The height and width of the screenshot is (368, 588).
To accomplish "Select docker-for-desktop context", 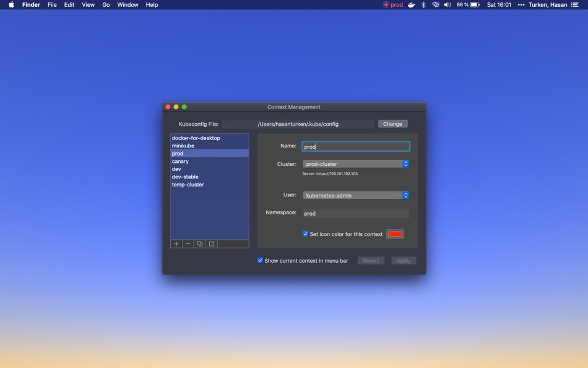I will [x=210, y=138].
